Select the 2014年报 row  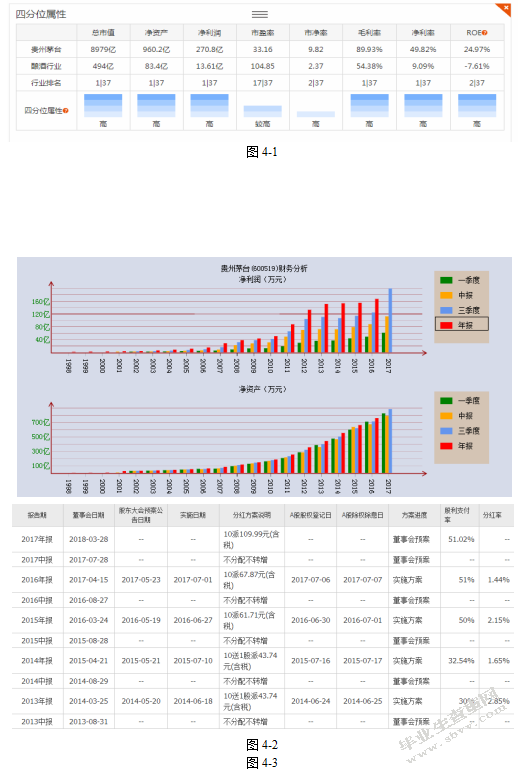coord(263,661)
